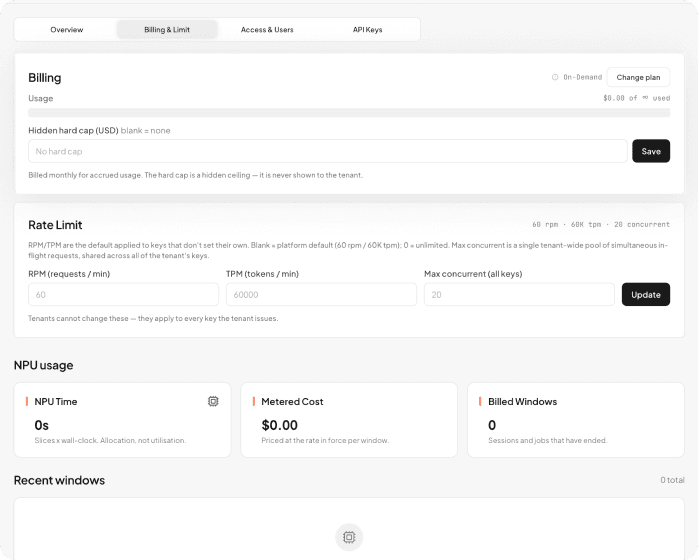Click the billing usage progress bar
Image resolution: width=698 pixels, height=560 pixels.
pyautogui.click(x=349, y=113)
